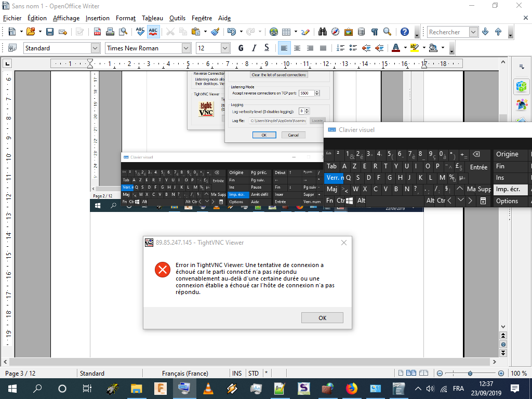Expand the Font Color dropdown arrow
This screenshot has width=532, height=399.
coord(405,48)
